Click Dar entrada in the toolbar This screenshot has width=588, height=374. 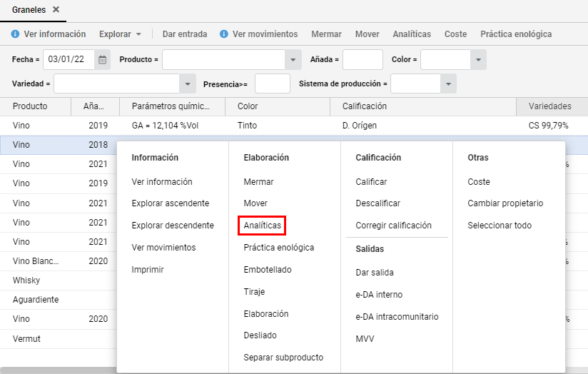[x=185, y=34]
